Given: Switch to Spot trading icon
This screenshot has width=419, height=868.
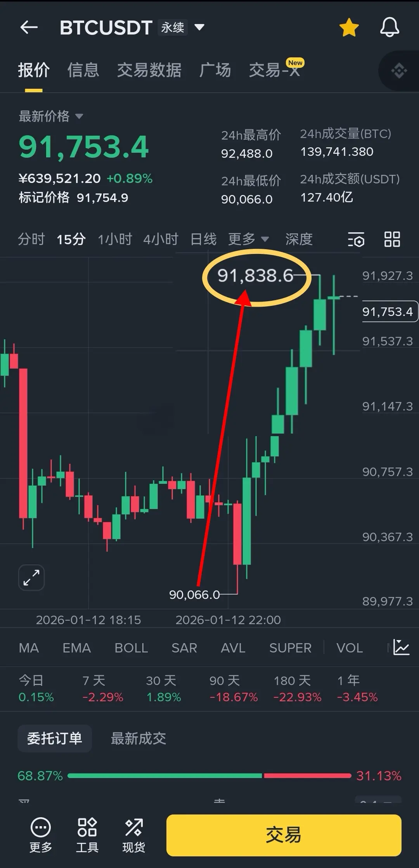Looking at the screenshot, I should tap(134, 835).
